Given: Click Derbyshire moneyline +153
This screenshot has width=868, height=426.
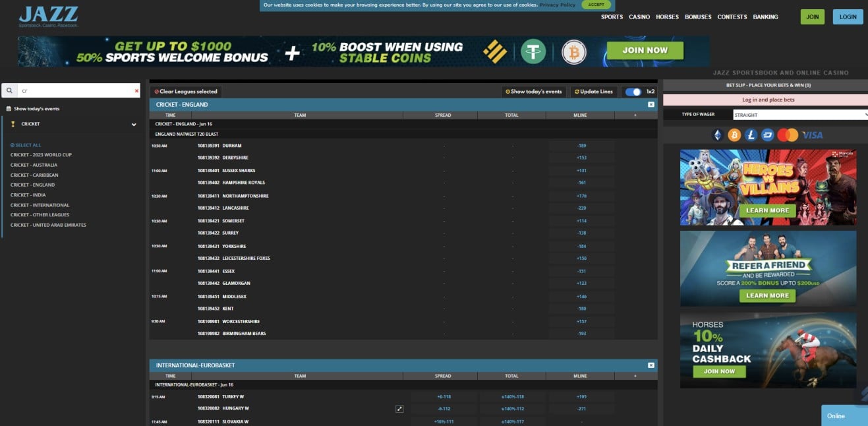Looking at the screenshot, I should [x=581, y=158].
